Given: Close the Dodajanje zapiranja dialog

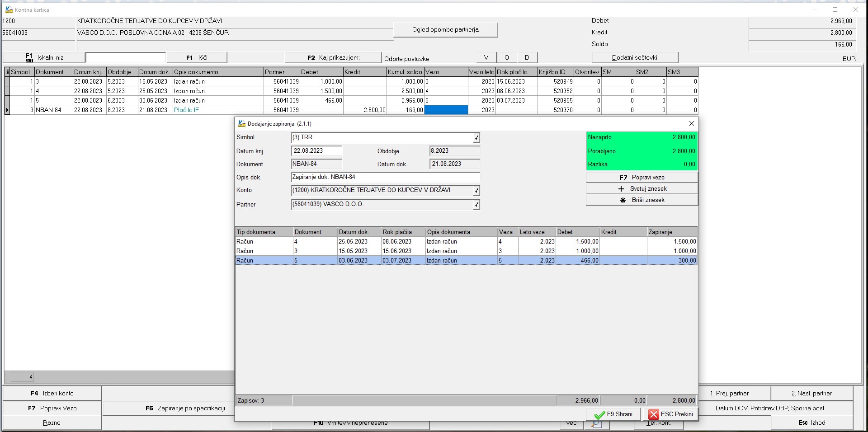Looking at the screenshot, I should tap(691, 123).
